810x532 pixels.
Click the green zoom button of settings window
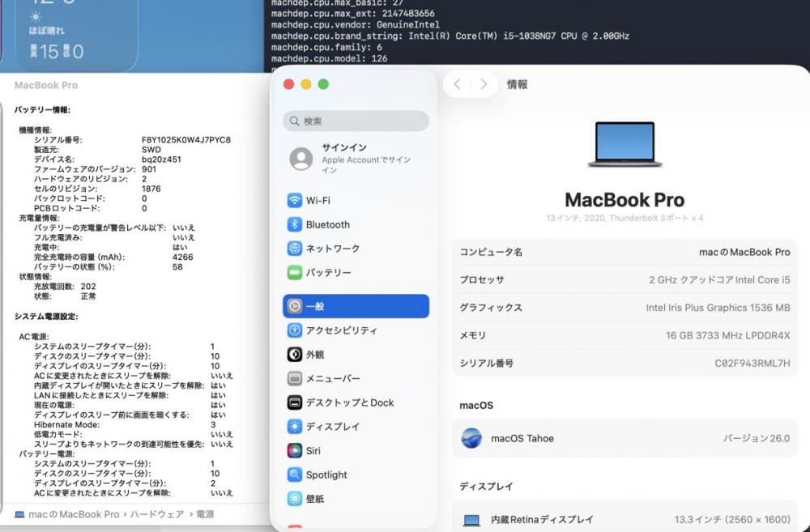click(323, 84)
